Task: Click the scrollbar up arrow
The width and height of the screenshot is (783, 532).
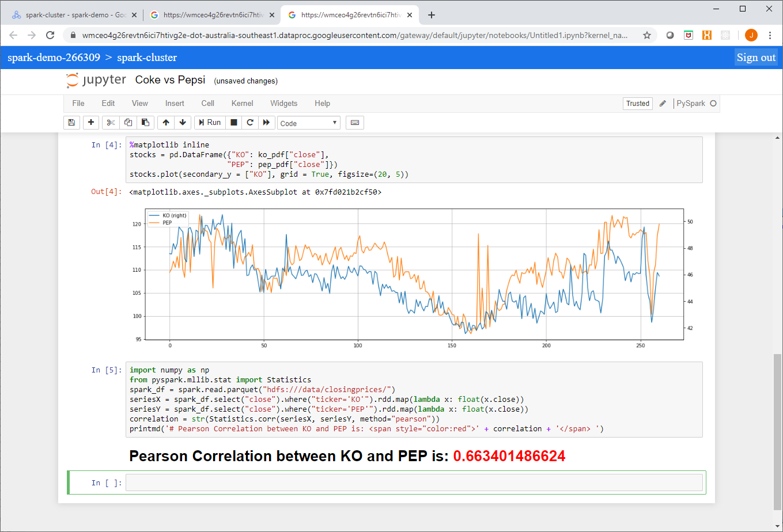Action: point(778,138)
